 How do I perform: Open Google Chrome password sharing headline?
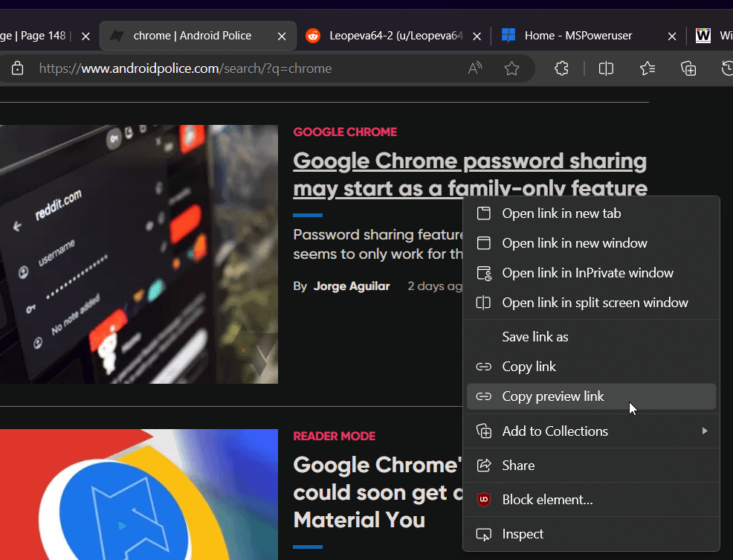[x=470, y=175]
